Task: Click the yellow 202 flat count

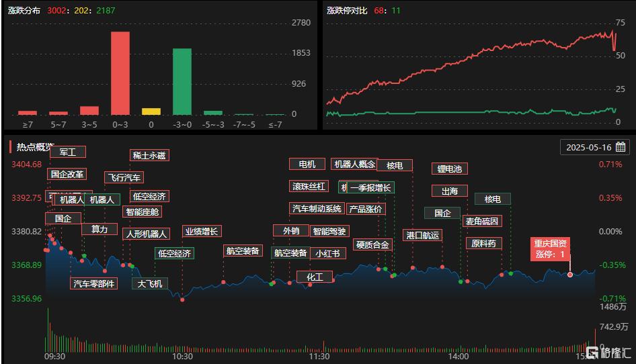Action: (x=81, y=11)
